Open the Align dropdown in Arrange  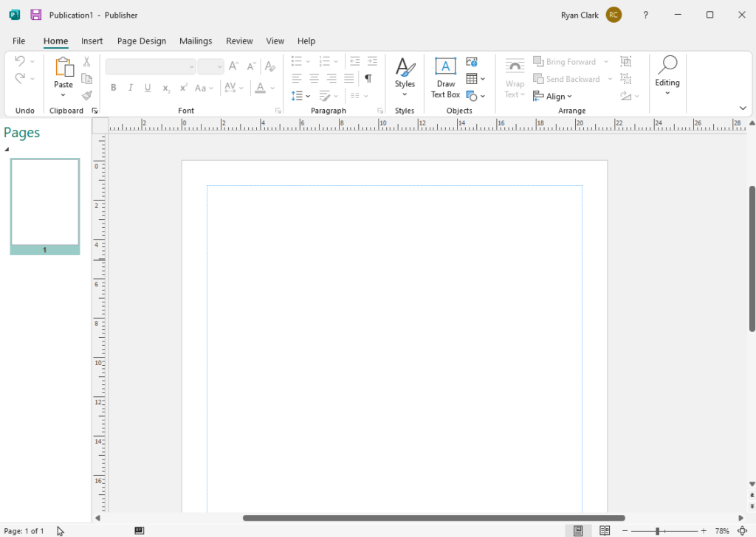(552, 97)
